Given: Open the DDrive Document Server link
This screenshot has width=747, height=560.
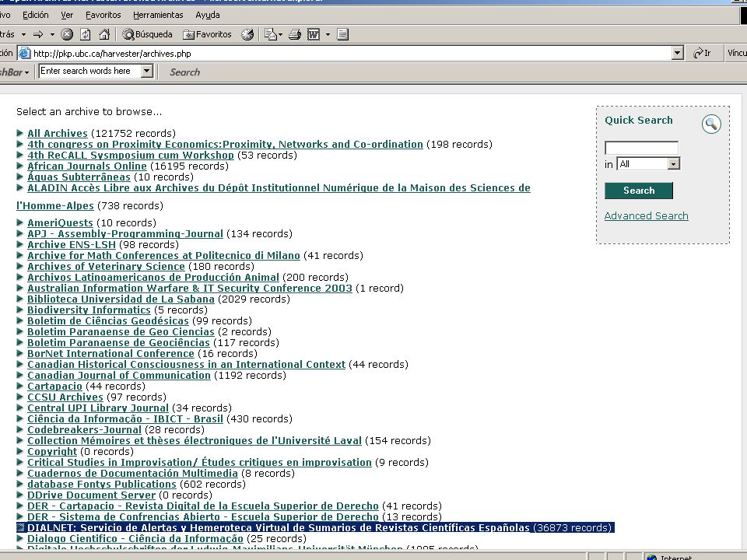Looking at the screenshot, I should coord(92,495).
